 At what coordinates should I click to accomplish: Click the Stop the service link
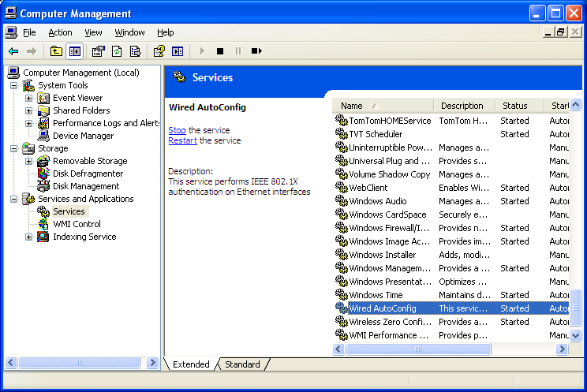coord(177,130)
